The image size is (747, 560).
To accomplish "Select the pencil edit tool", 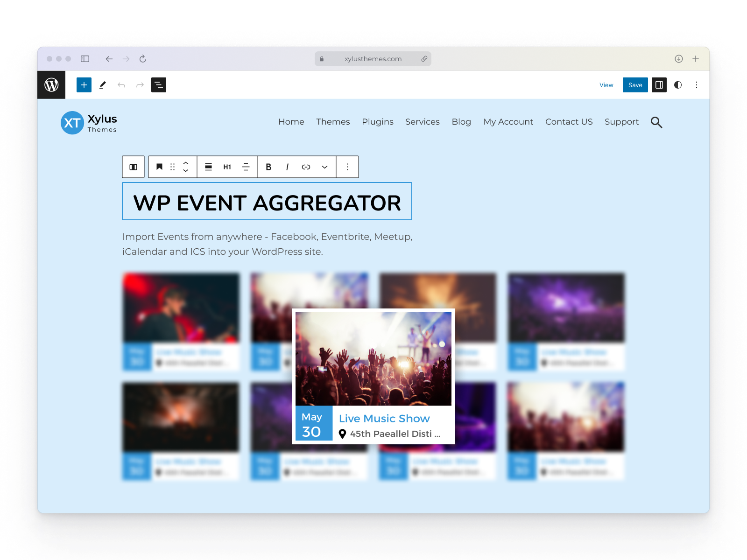I will [x=103, y=85].
